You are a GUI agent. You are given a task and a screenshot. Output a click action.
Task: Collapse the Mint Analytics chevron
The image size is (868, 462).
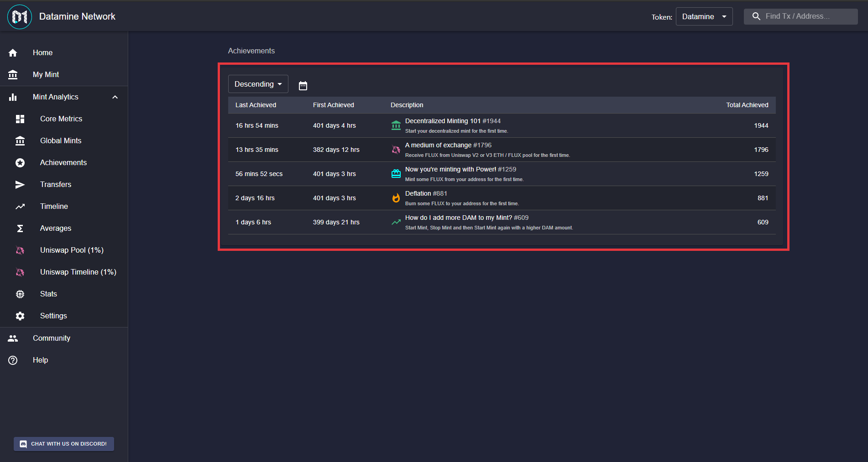(x=115, y=97)
